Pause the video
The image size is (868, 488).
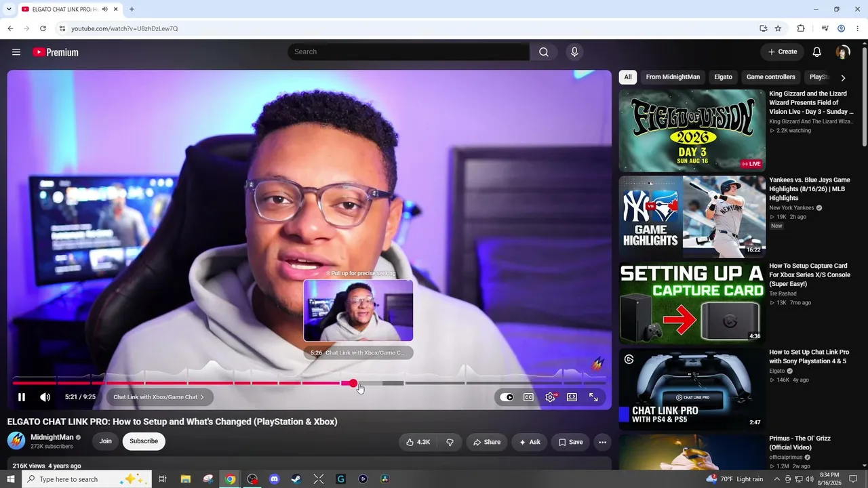pos(22,397)
